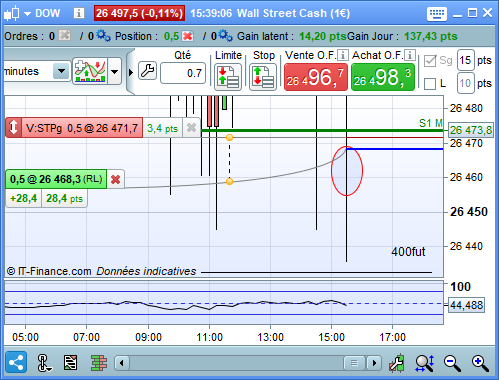Open the keyboard shortcuts icon
The image size is (499, 380).
[437, 14]
